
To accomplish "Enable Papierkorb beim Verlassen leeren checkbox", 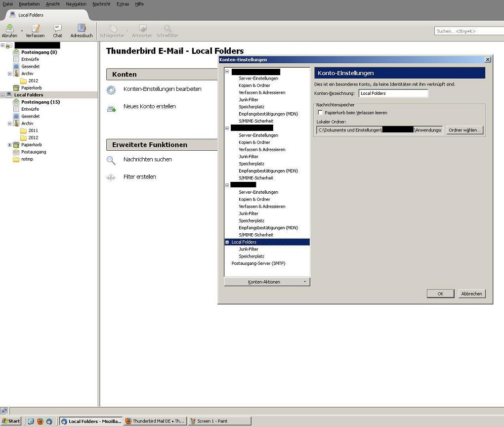I will point(320,113).
